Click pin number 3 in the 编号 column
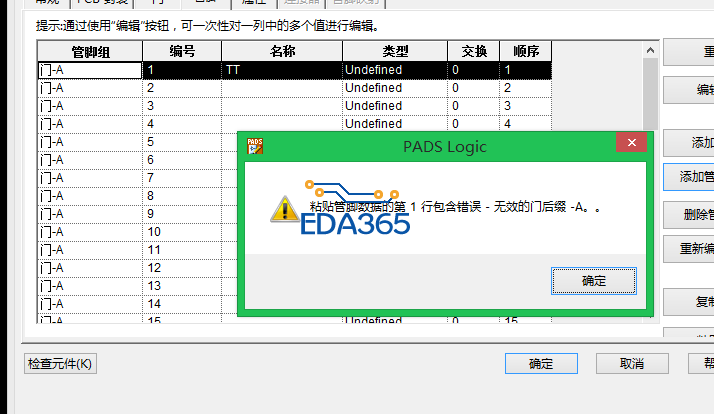 click(182, 106)
